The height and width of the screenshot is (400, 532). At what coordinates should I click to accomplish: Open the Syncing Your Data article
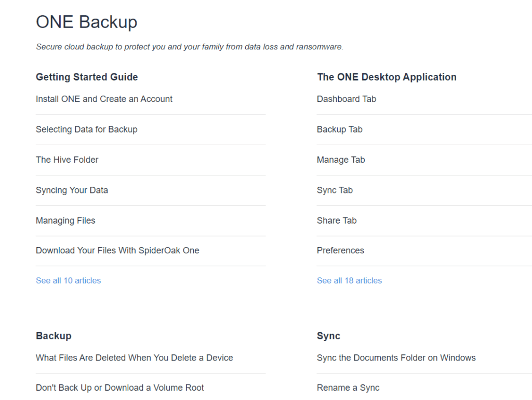tap(72, 190)
